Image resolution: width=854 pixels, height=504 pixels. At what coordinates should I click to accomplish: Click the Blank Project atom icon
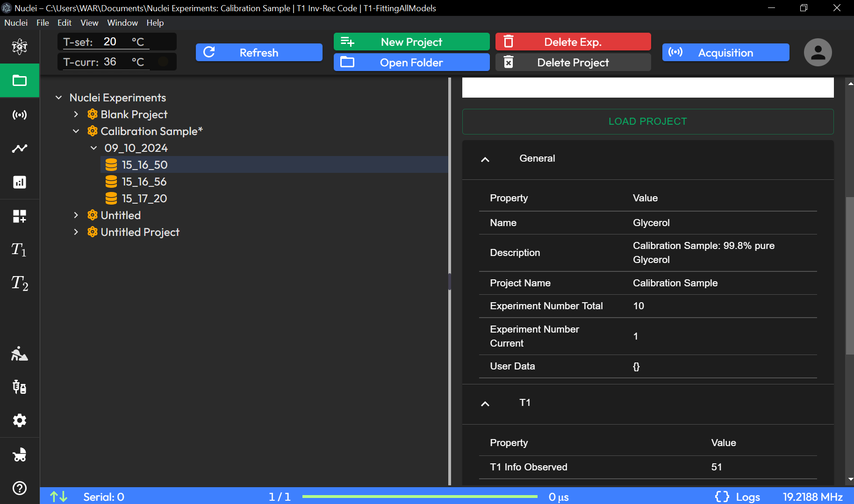pyautogui.click(x=93, y=114)
